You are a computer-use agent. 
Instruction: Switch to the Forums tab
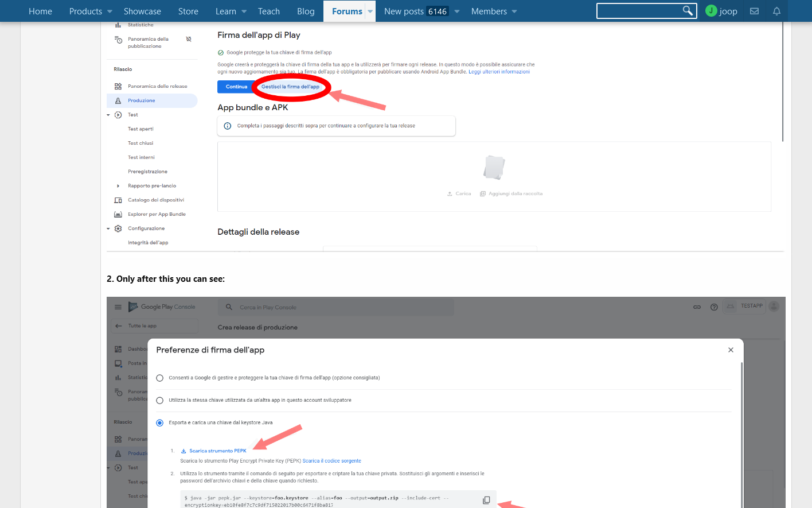pos(347,11)
